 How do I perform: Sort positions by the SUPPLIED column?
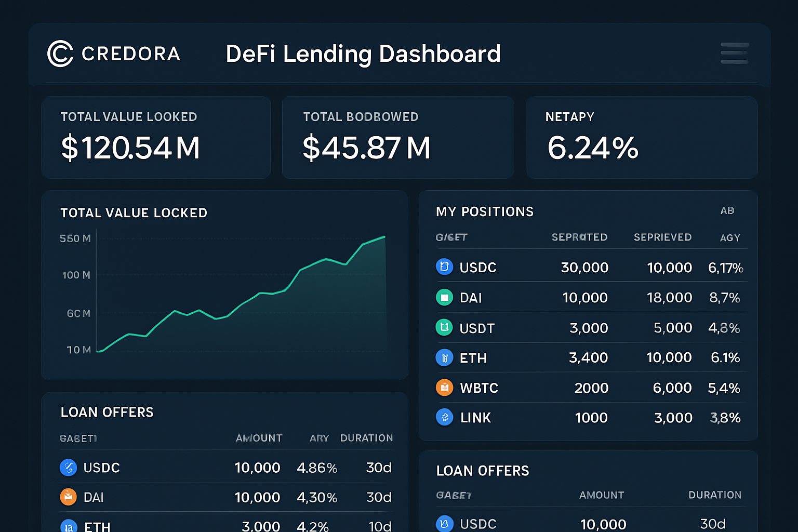pyautogui.click(x=579, y=237)
